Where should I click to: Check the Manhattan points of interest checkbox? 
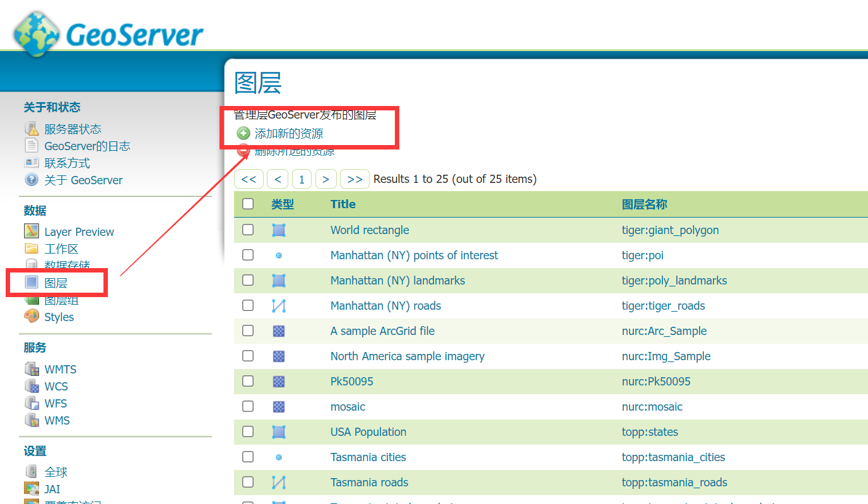[248, 255]
